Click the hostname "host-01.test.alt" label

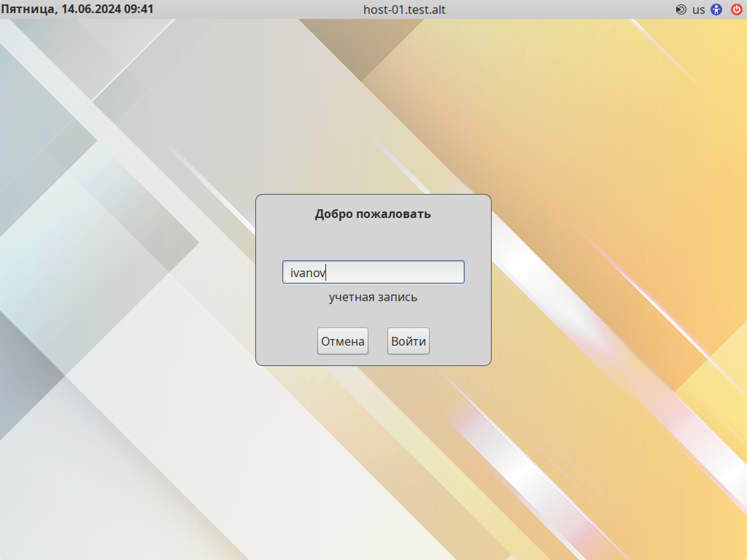pos(404,9)
